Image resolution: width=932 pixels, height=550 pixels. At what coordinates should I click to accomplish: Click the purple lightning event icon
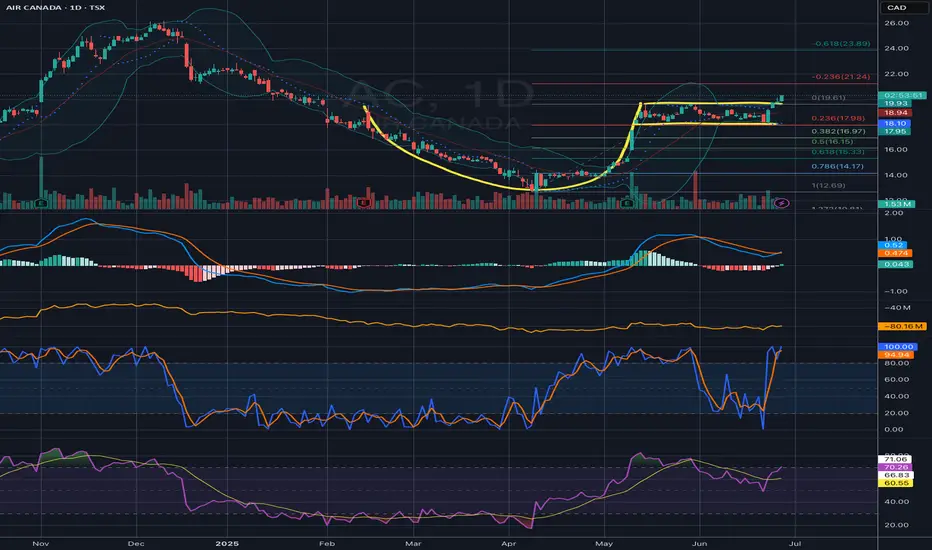coord(782,203)
